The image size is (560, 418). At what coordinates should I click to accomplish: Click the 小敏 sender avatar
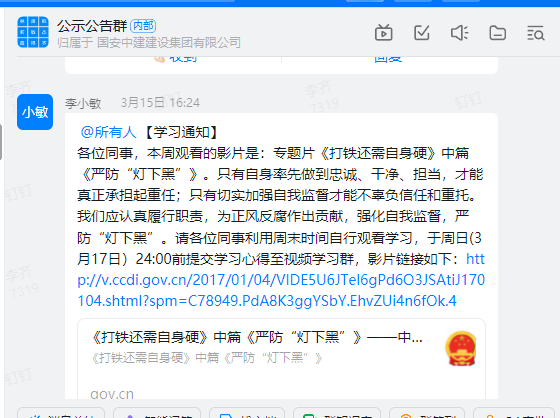coord(35,112)
